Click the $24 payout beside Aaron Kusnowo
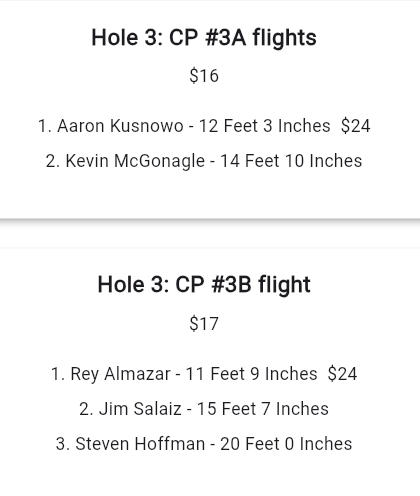The width and height of the screenshot is (420, 496). coord(355,126)
